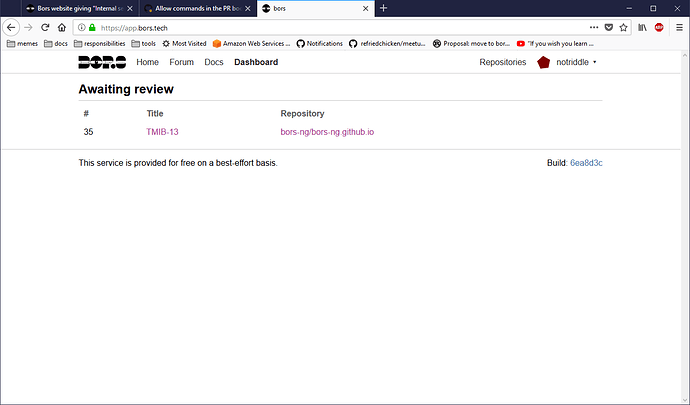This screenshot has width=690, height=405.
Task: Bookmark this page with the star icon
Action: click(623, 27)
